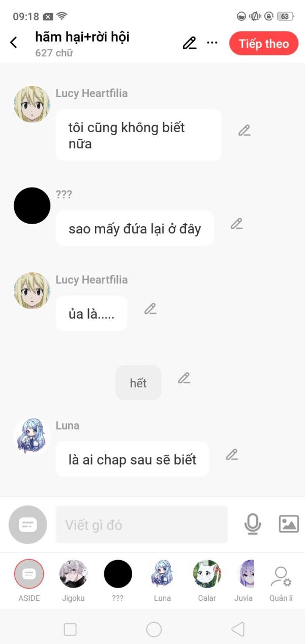Viewport: 305px width, 644px height.
Task: Tap the Android home circle button
Action: point(154,629)
